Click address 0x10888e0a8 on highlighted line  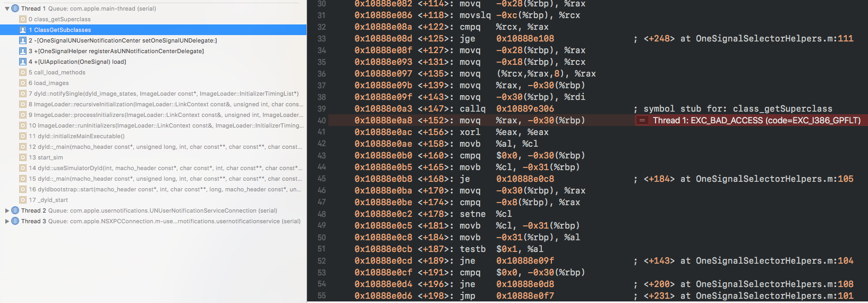tap(383, 121)
